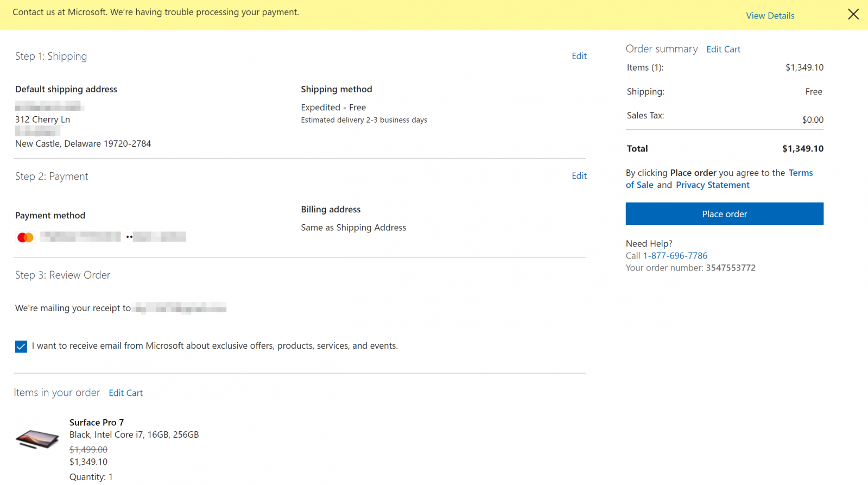This screenshot has width=868, height=485.
Task: Click the order number 3547553772
Action: click(x=730, y=268)
